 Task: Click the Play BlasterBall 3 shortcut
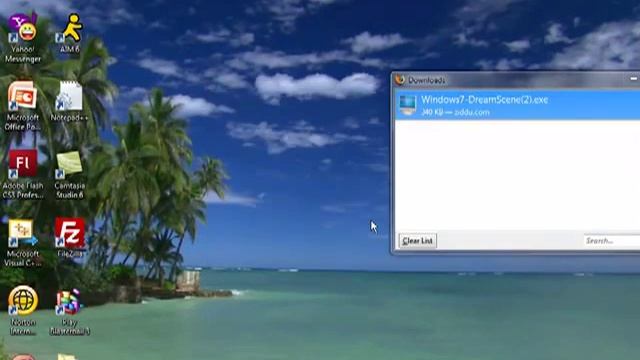69,312
